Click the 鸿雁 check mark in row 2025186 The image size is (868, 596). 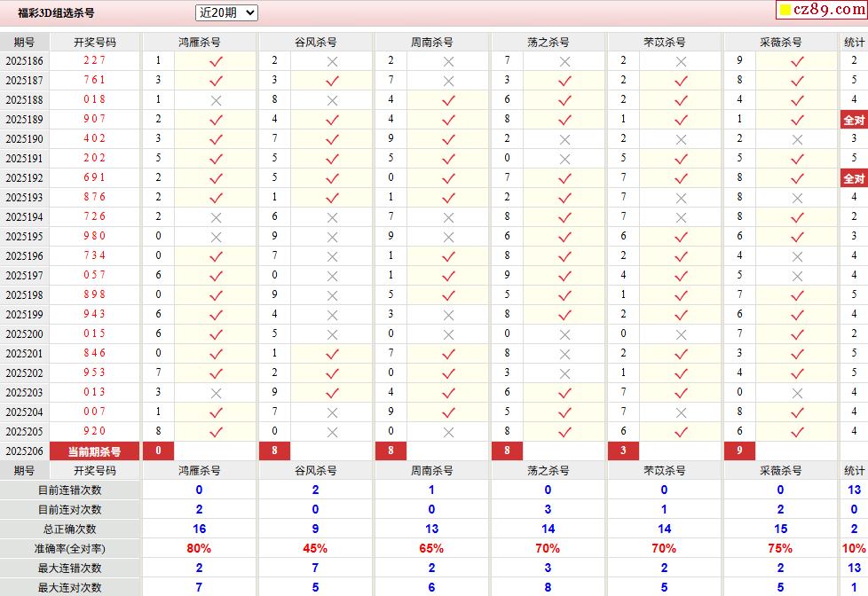pos(216,61)
